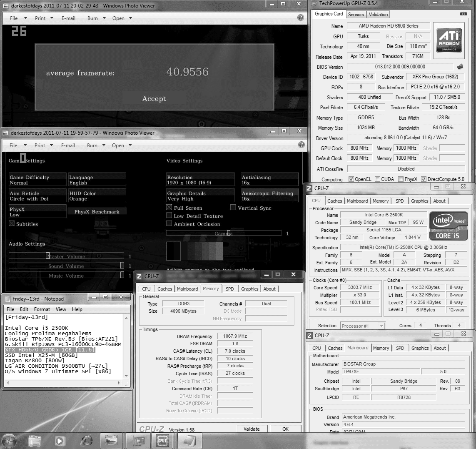Click E-mail in top Photo Viewer toolbar
This screenshot has width=476, height=449.
[x=68, y=18]
